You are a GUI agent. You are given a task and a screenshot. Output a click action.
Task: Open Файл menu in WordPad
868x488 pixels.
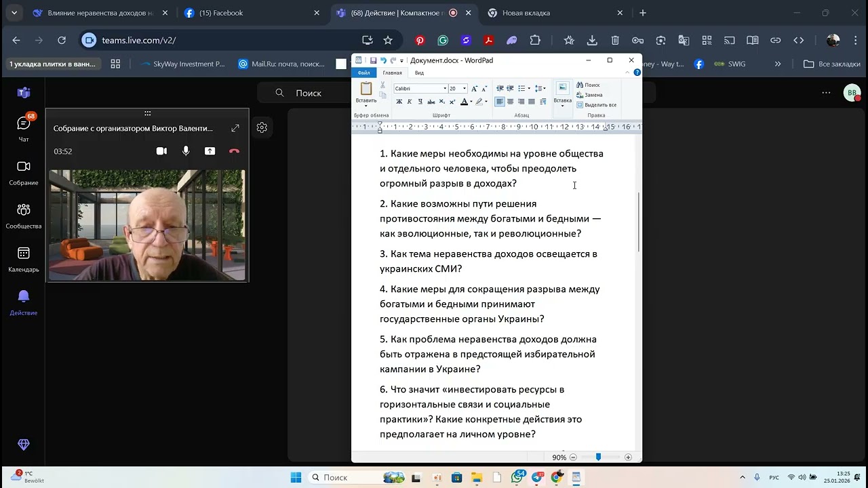(x=363, y=73)
